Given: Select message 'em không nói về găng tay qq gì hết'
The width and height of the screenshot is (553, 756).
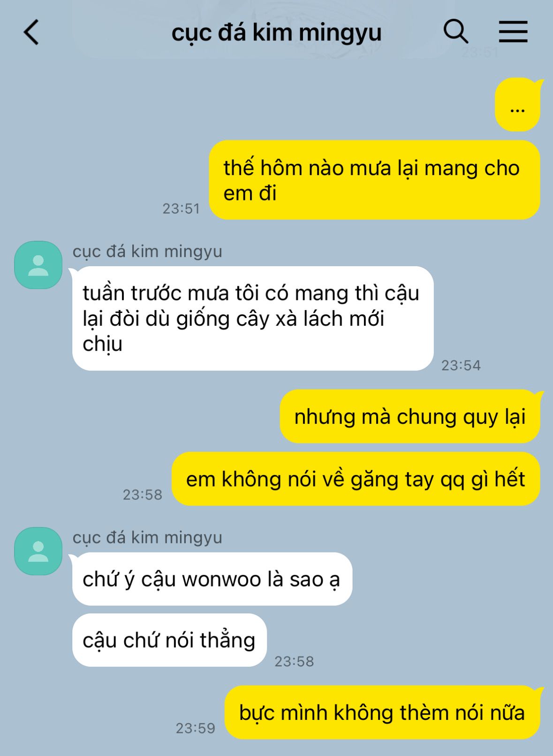Looking at the screenshot, I should pos(356,479).
